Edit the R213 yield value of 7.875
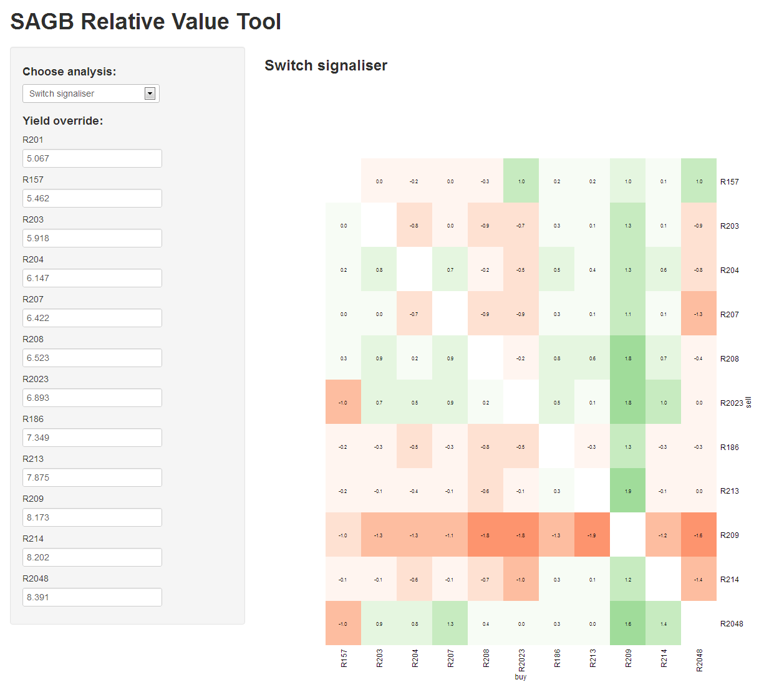Image resolution: width=764 pixels, height=700 pixels. [x=92, y=477]
